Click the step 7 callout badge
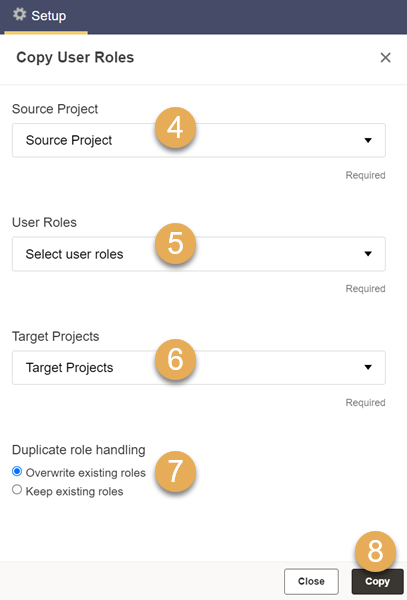 (x=175, y=471)
